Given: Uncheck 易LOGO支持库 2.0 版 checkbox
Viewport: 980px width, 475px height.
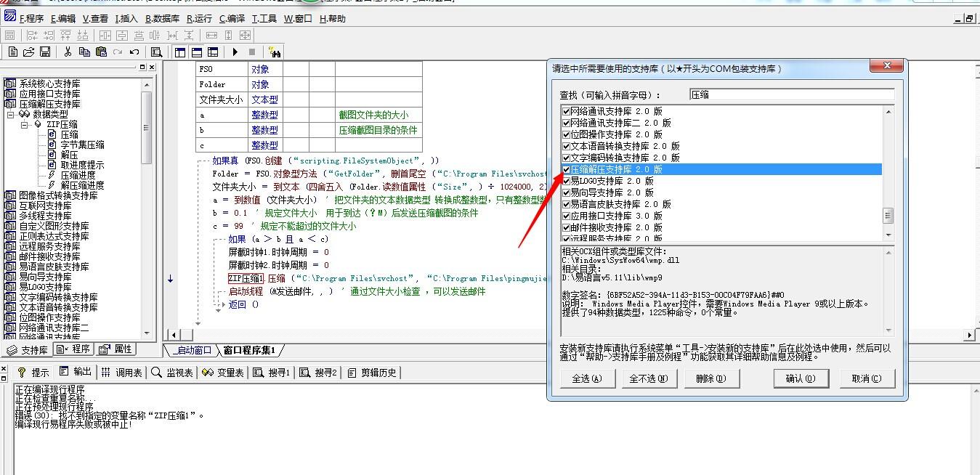Looking at the screenshot, I should pyautogui.click(x=566, y=181).
